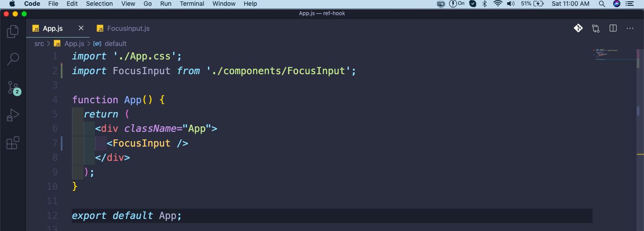Click Open Changes compare icon
Image resolution: width=644 pixels, height=231 pixels.
(596, 28)
